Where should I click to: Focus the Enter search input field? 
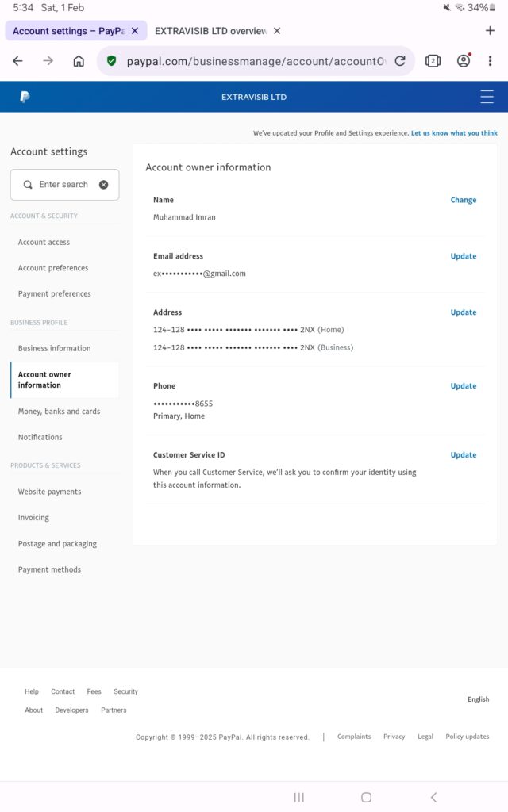pos(63,185)
